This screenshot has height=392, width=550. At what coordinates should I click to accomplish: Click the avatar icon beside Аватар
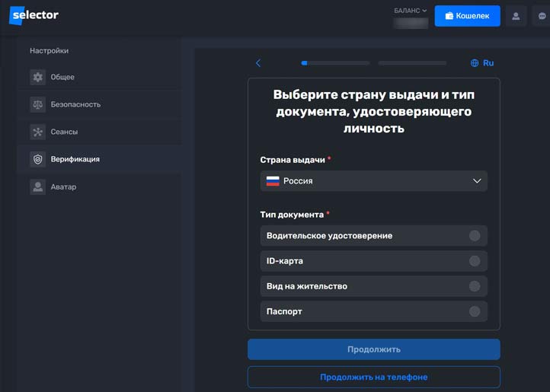[38, 186]
